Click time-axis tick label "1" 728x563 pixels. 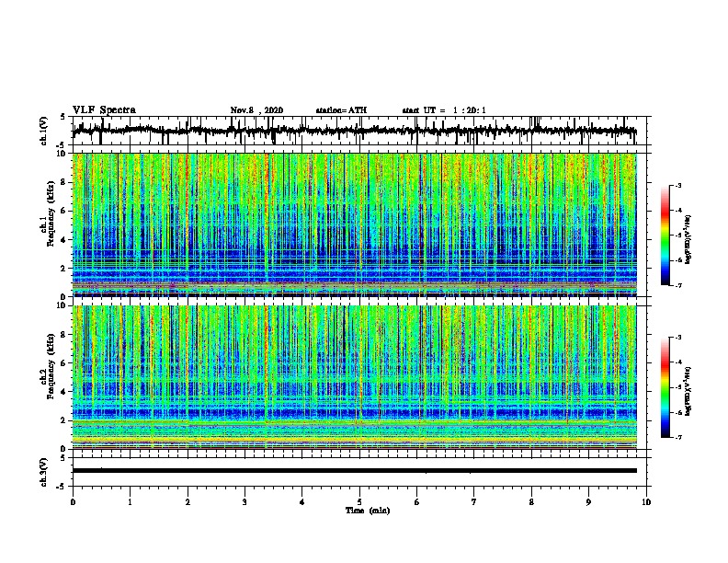[130, 501]
